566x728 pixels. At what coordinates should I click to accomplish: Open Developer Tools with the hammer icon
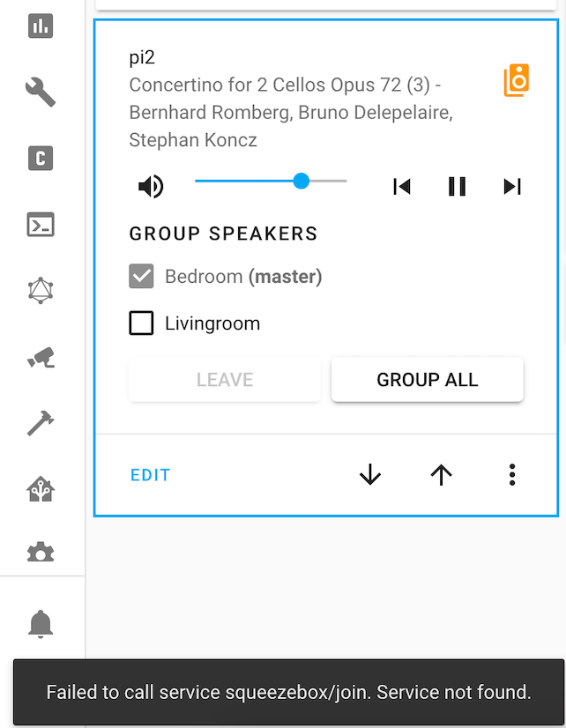(40, 422)
